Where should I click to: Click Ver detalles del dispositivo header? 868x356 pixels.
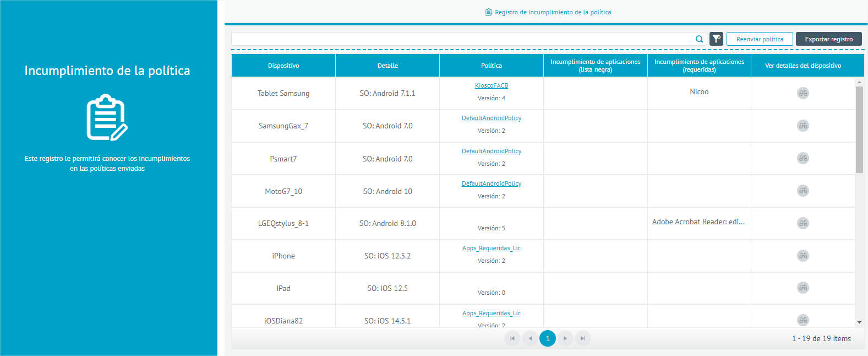pyautogui.click(x=803, y=66)
